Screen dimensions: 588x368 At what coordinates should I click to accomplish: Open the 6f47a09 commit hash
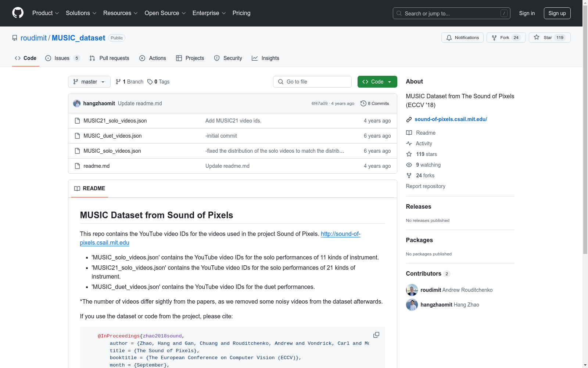click(x=319, y=103)
